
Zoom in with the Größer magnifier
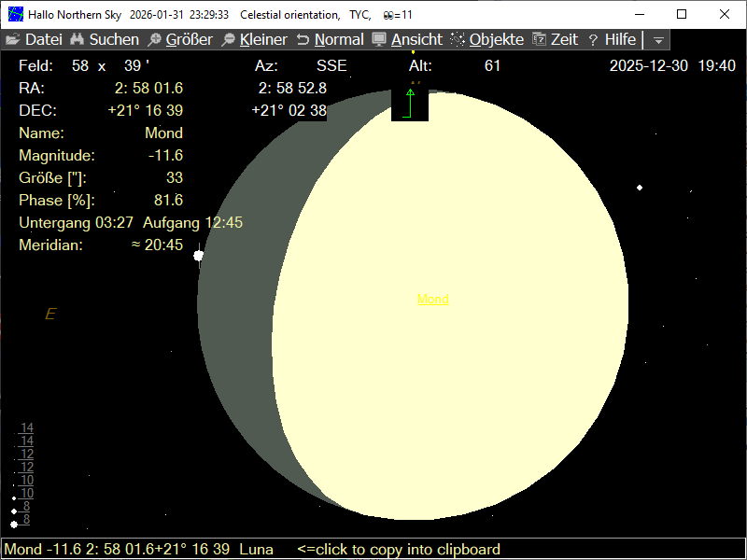click(x=155, y=40)
